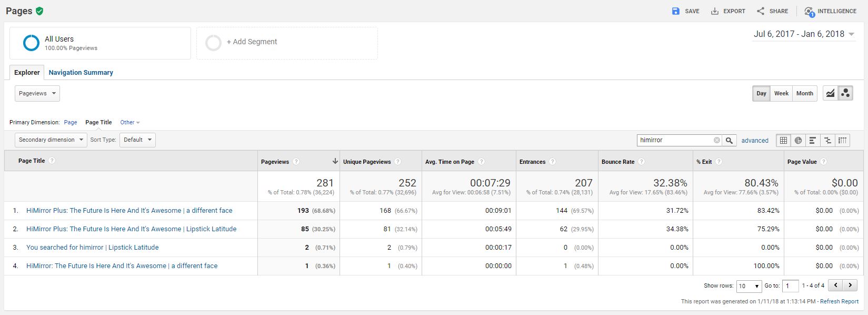This screenshot has width=868, height=315.
Task: Switch to line chart view icon
Action: [830, 93]
